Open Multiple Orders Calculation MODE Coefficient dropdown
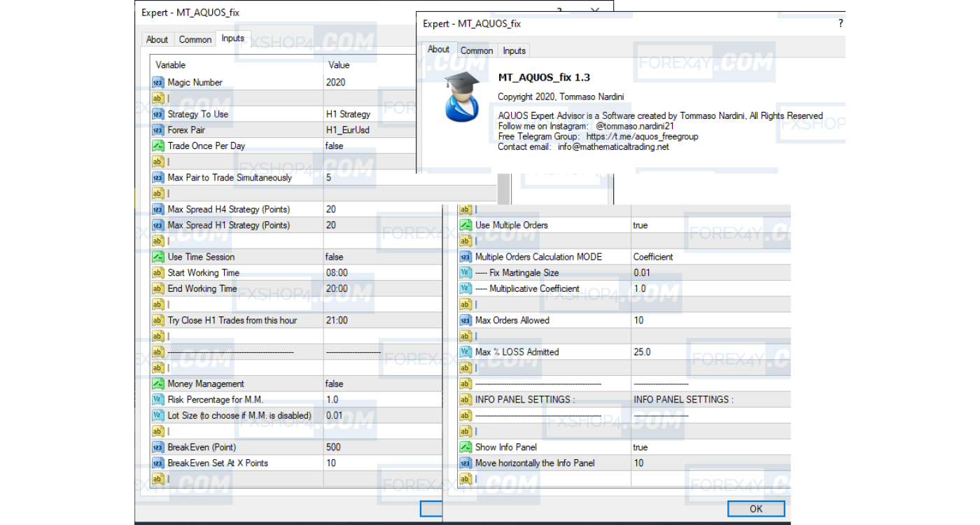980x525 pixels. tap(653, 257)
